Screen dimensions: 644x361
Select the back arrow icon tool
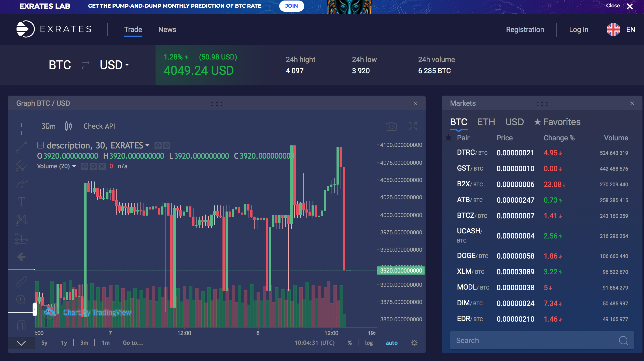point(21,257)
